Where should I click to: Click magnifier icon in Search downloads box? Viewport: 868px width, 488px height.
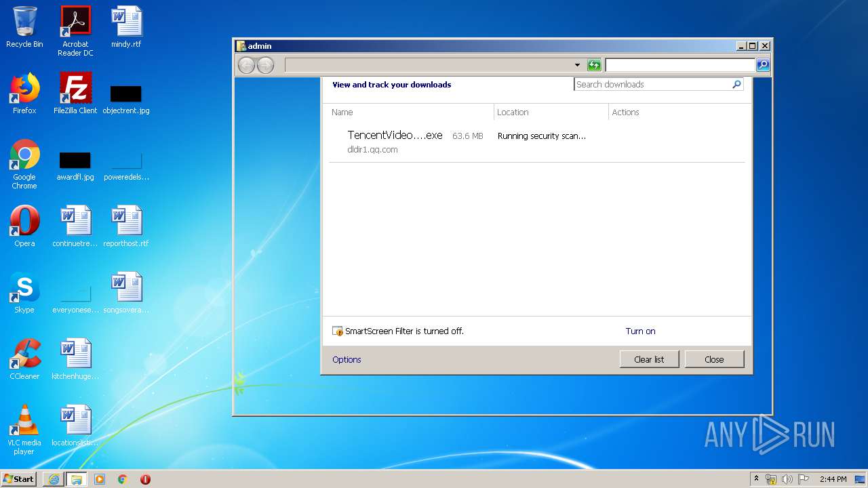[x=736, y=84]
